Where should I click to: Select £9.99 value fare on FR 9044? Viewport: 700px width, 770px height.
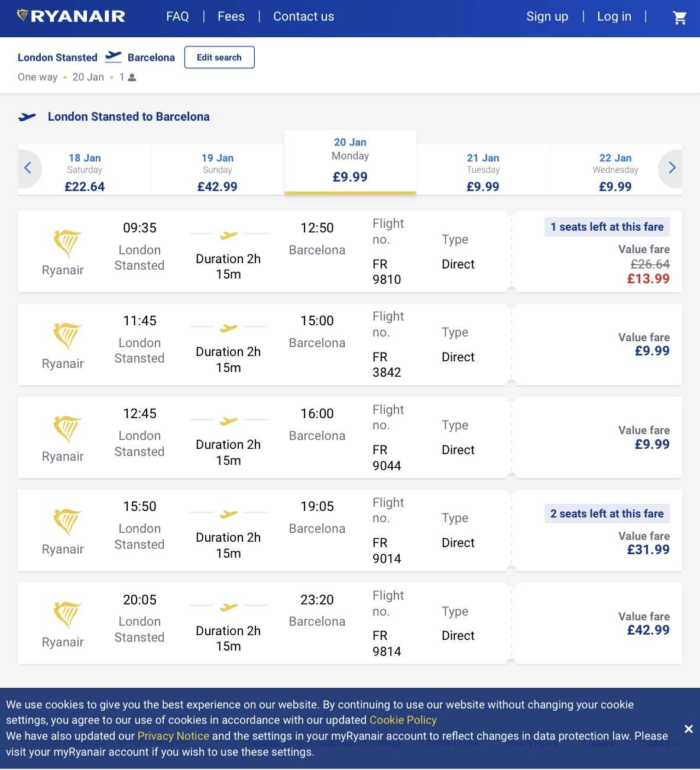pyautogui.click(x=652, y=444)
